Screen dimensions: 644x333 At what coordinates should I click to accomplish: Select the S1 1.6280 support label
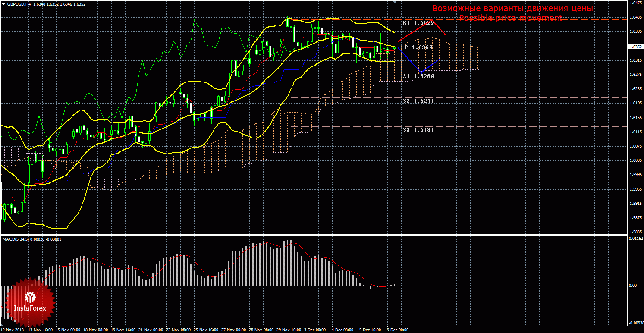[x=418, y=76]
